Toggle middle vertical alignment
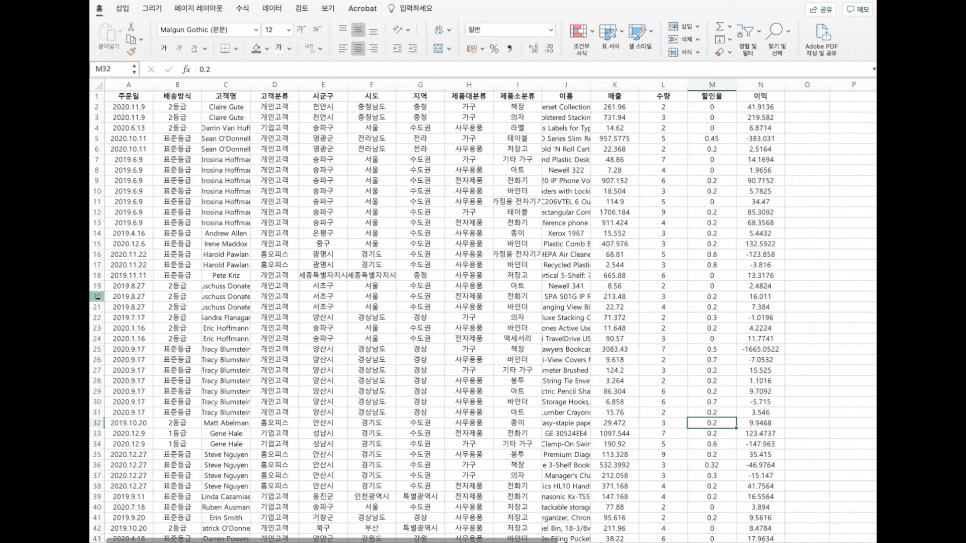This screenshot has width=966, height=543. [x=358, y=30]
